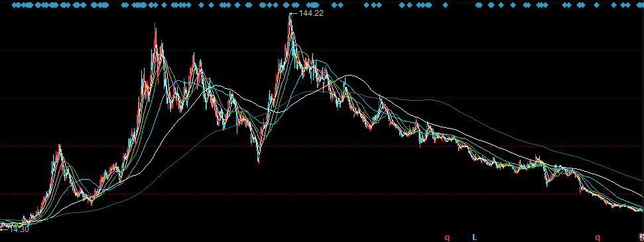The height and width of the screenshot is (242, 644).
Task: Select the pale yellow moving average line crest
Action: click(x=348, y=75)
